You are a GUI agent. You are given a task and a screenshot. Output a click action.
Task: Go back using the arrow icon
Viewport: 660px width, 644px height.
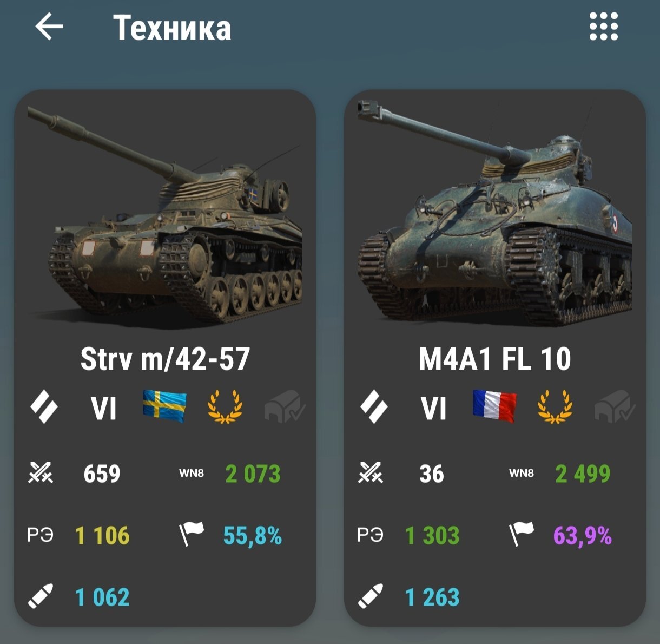tap(49, 27)
